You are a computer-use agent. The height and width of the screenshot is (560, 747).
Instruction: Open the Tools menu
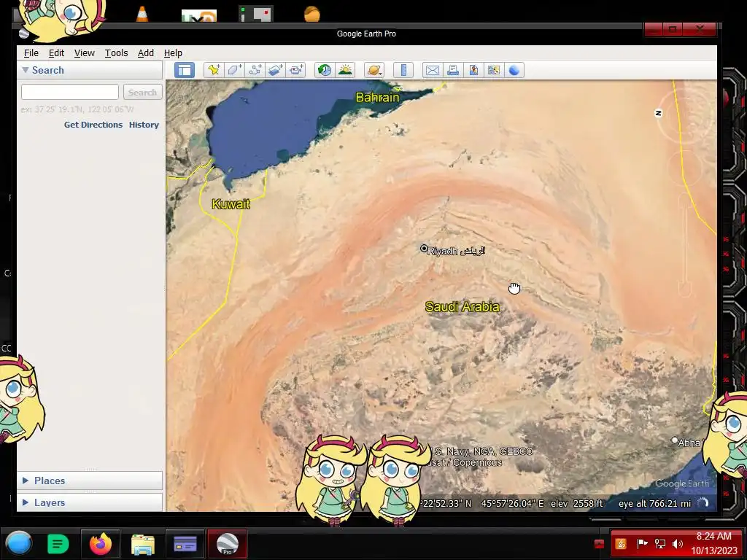click(116, 52)
